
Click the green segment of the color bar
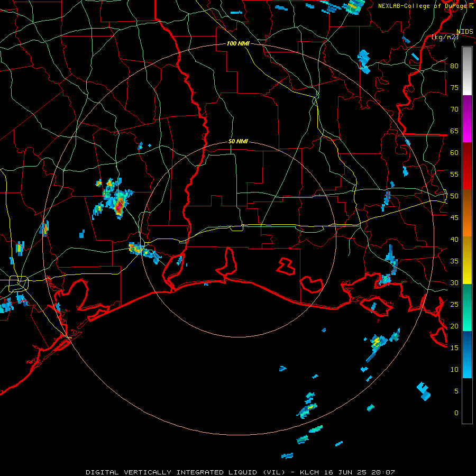pos(467,307)
